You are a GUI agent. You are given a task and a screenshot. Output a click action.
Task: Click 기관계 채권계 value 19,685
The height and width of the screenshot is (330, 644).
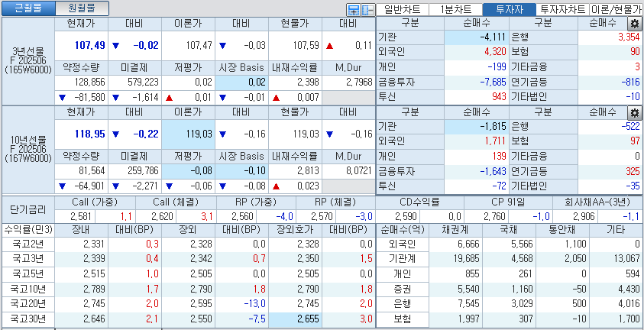click(466, 259)
